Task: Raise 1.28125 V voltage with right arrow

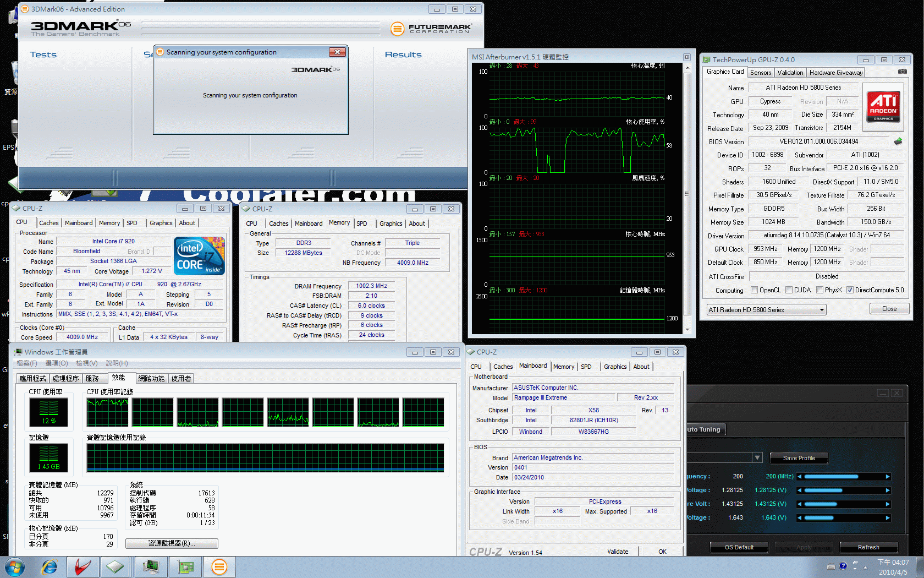Action: (887, 490)
